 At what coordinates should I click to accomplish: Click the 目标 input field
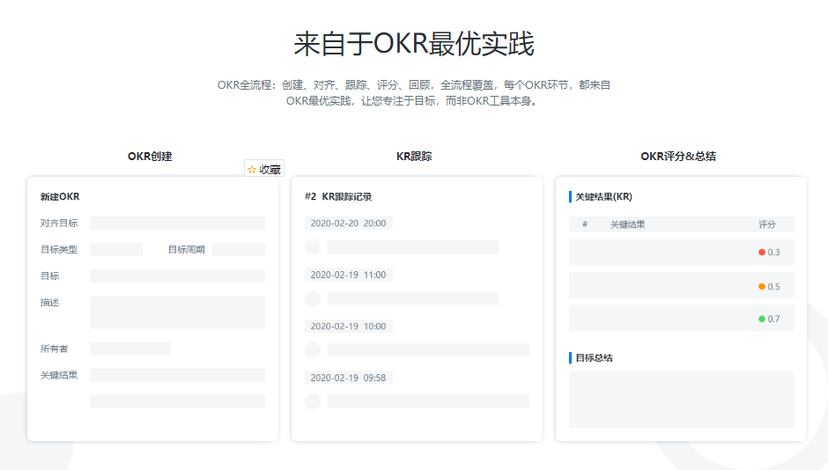tap(177, 276)
